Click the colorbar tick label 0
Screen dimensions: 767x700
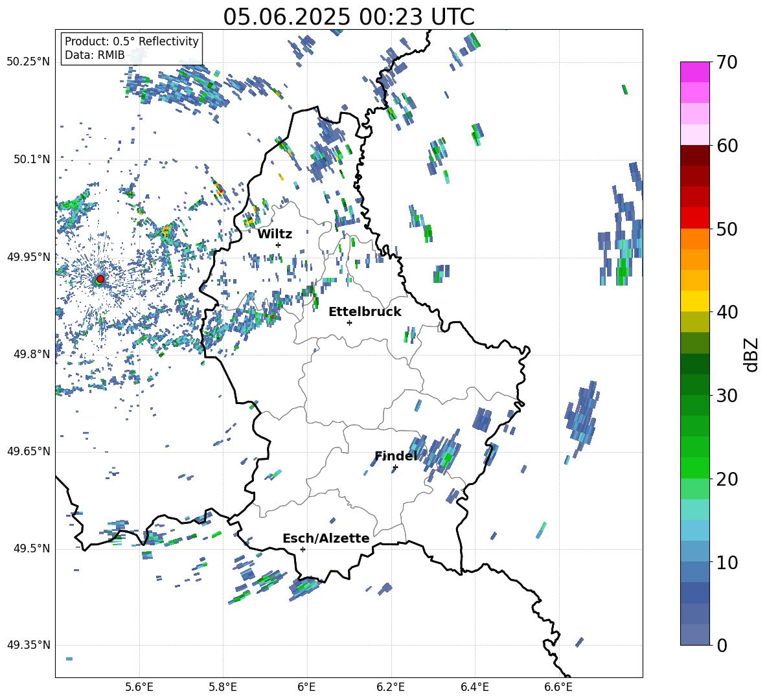point(722,645)
